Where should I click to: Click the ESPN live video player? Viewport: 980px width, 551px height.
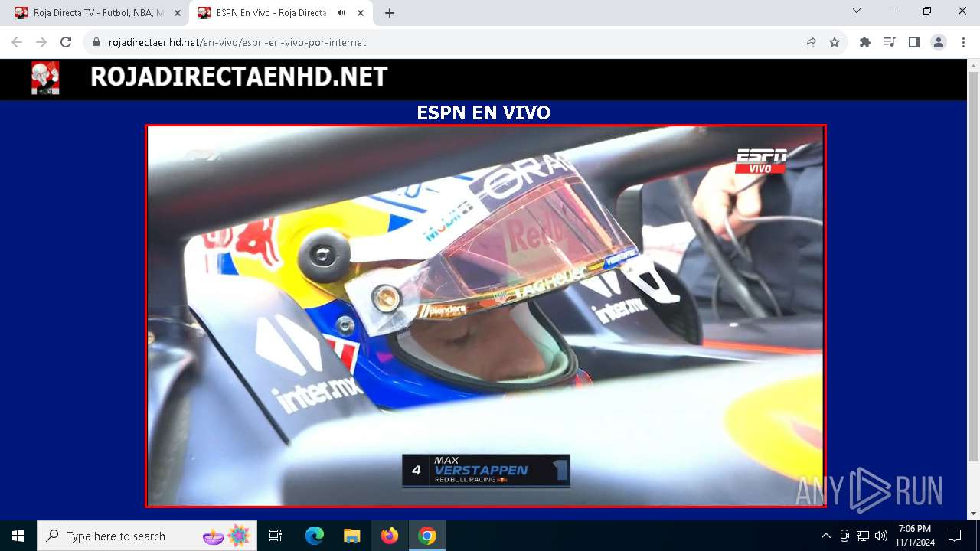tap(485, 316)
